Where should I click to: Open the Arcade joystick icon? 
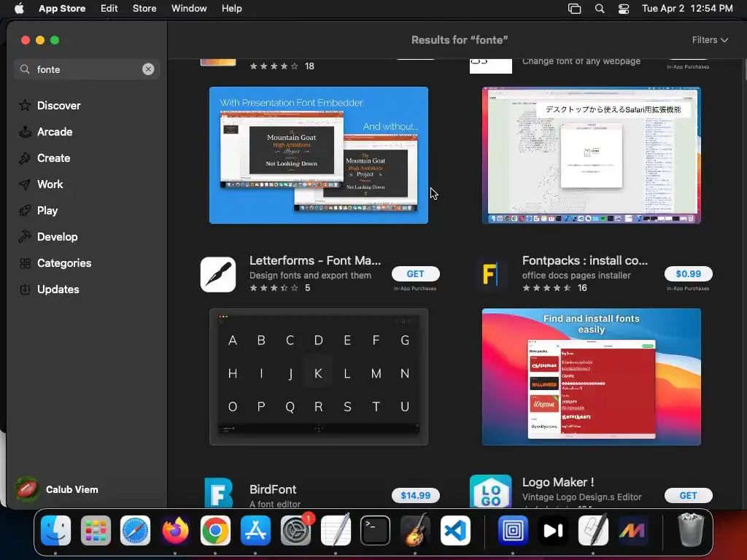point(25,131)
